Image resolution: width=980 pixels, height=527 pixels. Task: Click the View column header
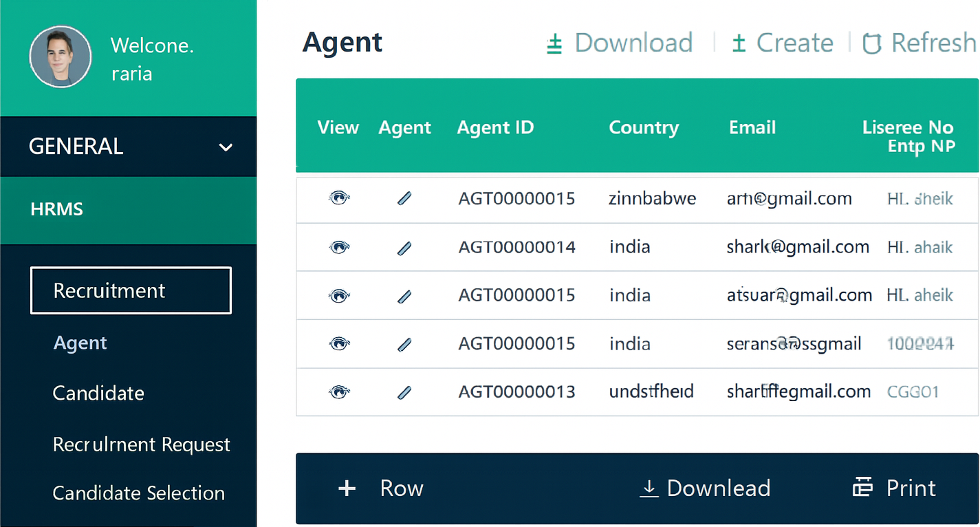338,127
